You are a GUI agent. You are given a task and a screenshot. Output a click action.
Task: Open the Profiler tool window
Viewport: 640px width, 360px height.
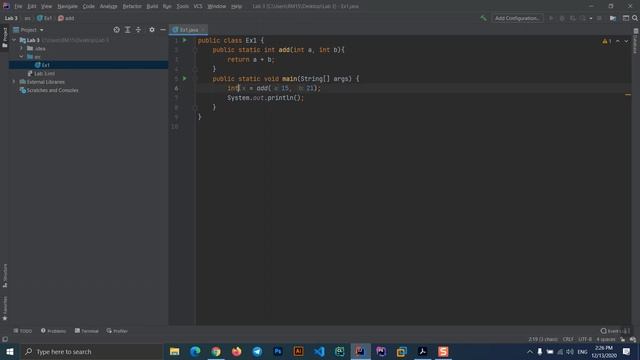(x=118, y=331)
